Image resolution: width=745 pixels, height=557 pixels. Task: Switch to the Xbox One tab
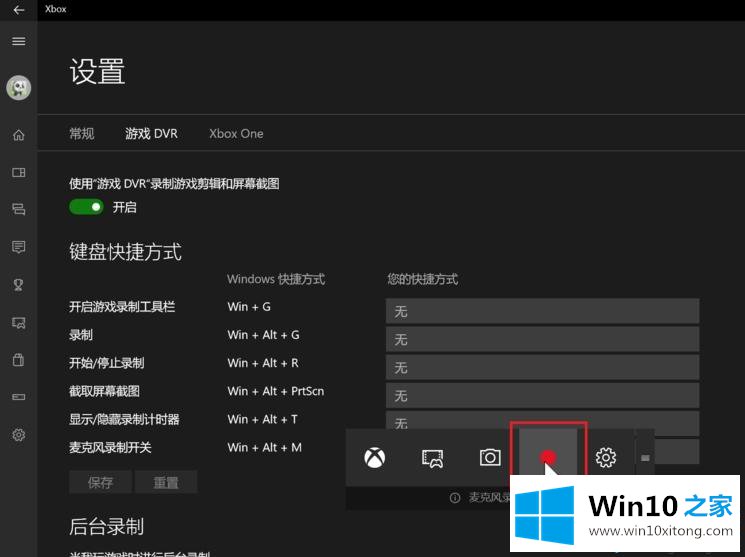pos(236,134)
